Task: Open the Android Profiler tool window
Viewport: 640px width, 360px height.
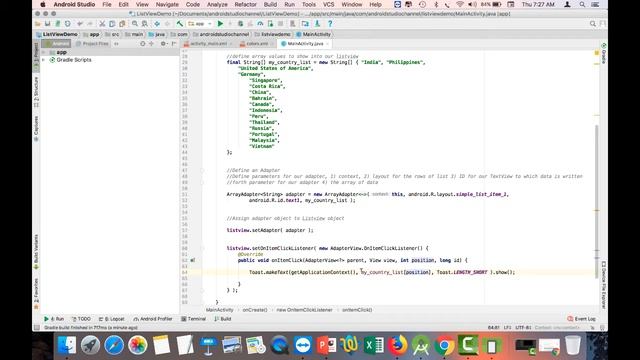Action: pyautogui.click(x=153, y=319)
